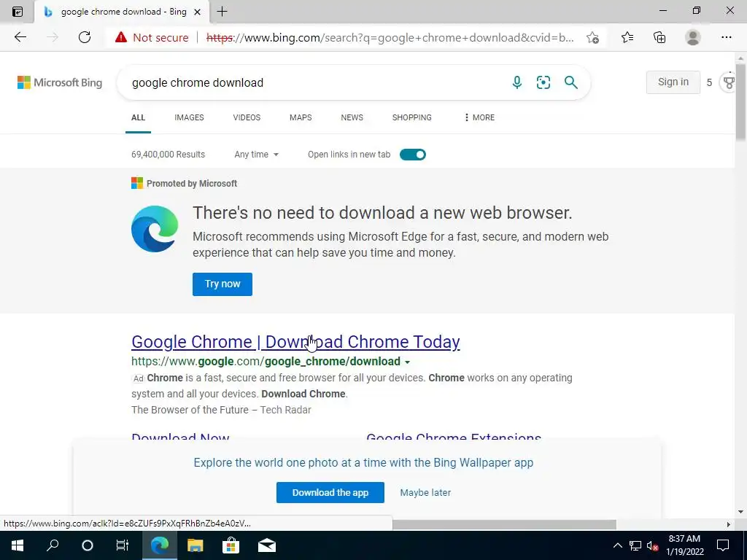Click the green google.com ad URL
Viewport: 747px width, 560px height.
tap(266, 362)
